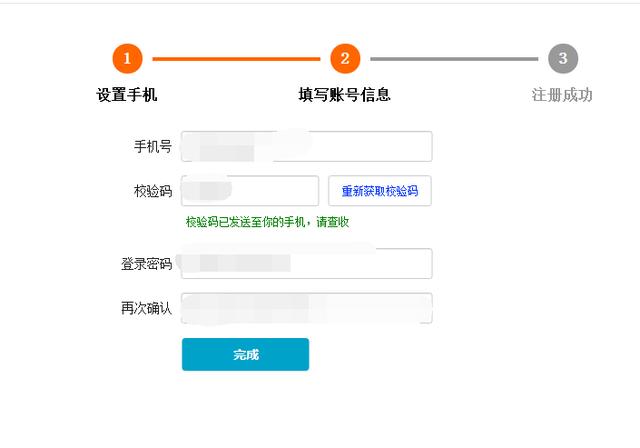This screenshot has height=448, width=640.
Task: Select the 注册成功 step label
Action: [x=562, y=95]
